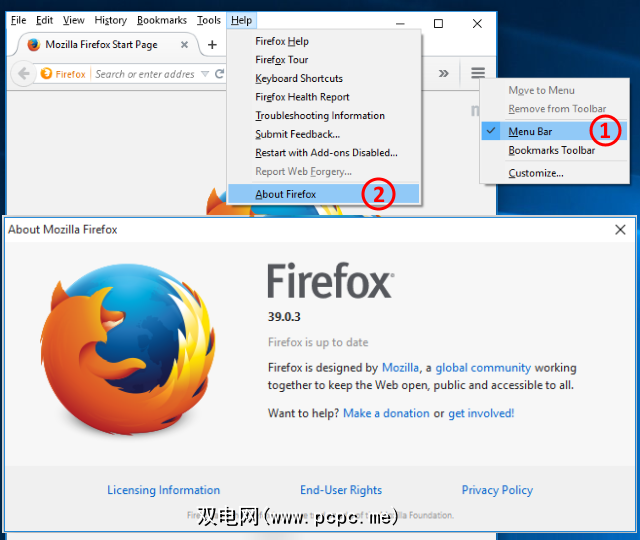Screen dimensions: 640x540
Task: Open history dropdown arrow in address bar
Action: point(205,74)
